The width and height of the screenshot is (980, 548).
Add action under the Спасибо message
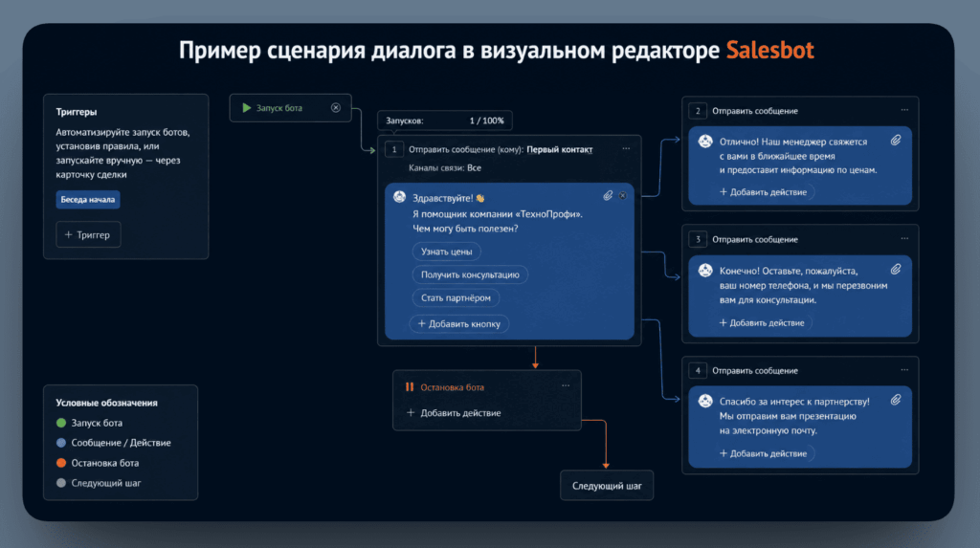click(x=763, y=453)
